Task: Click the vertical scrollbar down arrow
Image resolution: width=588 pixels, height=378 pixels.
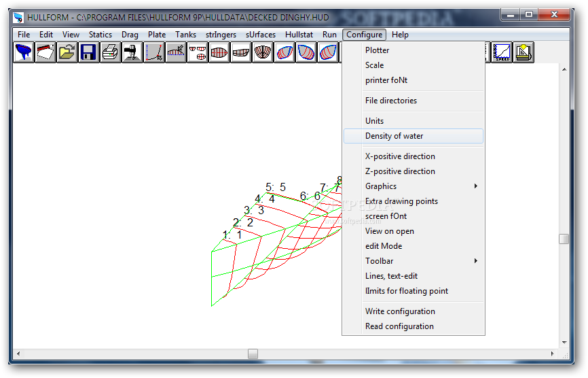Action: pos(564,343)
